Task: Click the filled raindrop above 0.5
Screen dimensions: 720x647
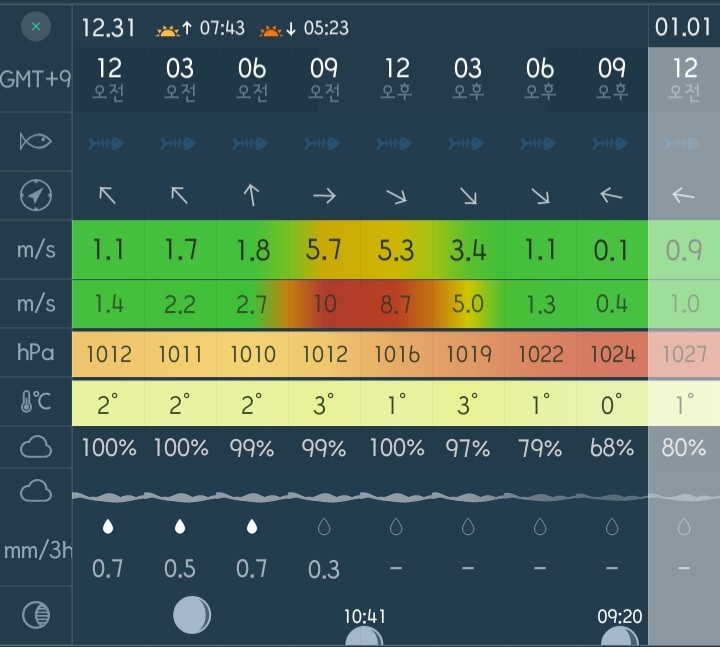Action: (x=180, y=526)
